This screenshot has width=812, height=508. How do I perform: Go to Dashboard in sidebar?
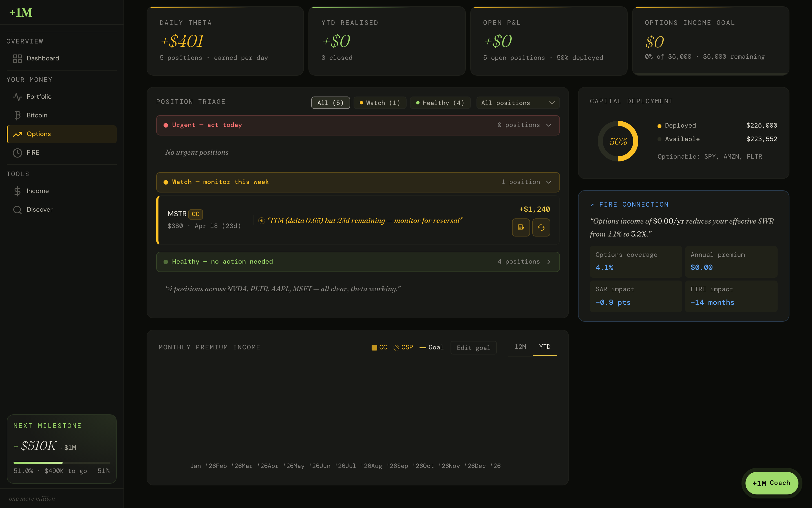(62, 58)
